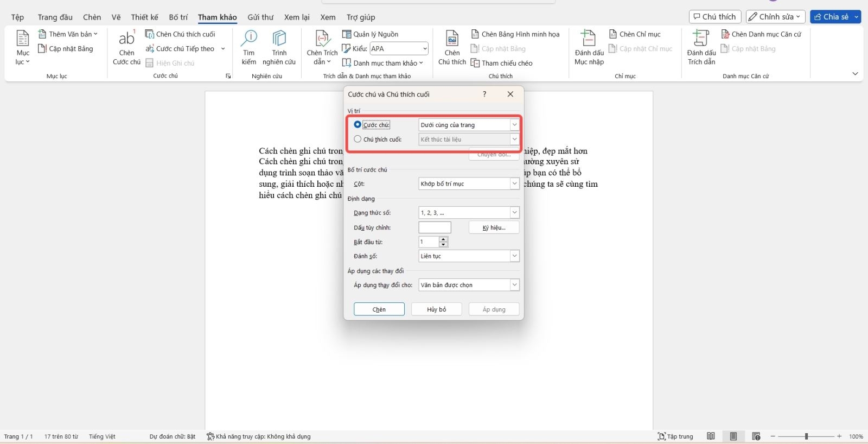This screenshot has height=444, width=868.
Task: Click Khả năng truy cập accessibility status
Action: [x=259, y=436]
